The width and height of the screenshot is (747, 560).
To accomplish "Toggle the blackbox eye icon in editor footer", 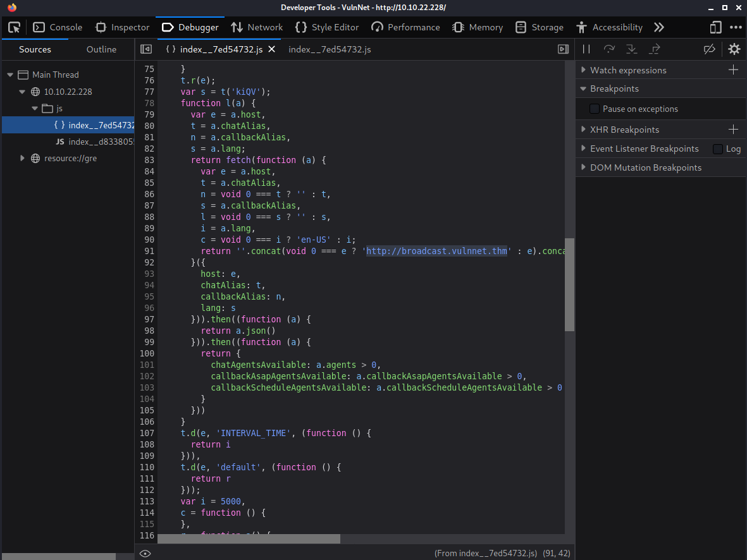I will [145, 553].
